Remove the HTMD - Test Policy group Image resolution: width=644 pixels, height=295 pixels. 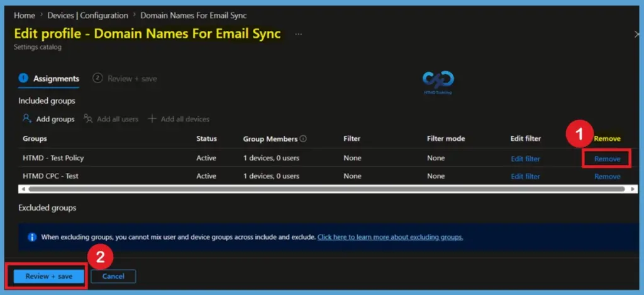[x=608, y=159]
